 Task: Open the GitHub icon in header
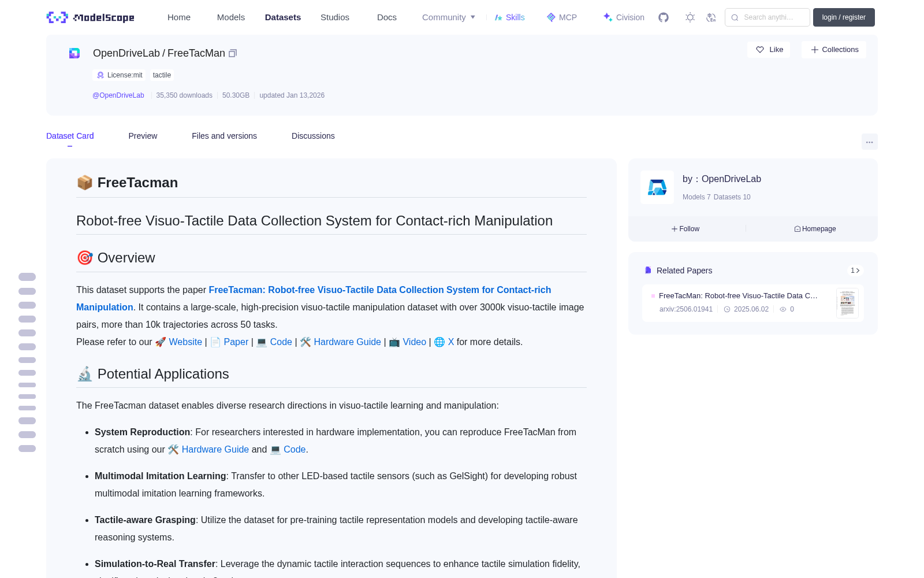click(664, 17)
